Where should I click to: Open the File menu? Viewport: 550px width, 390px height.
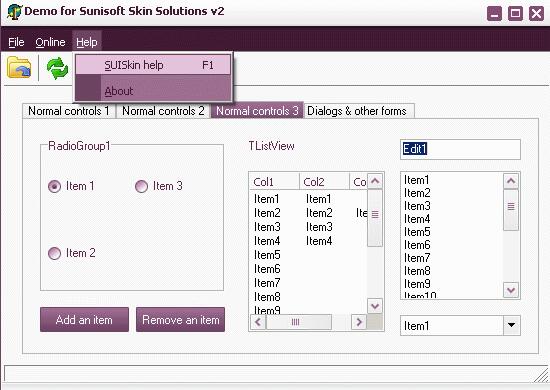16,42
